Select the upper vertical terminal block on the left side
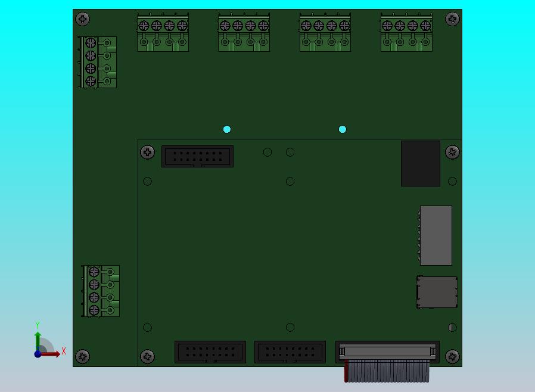Viewport: 535px width, 392px height. pyautogui.click(x=98, y=62)
